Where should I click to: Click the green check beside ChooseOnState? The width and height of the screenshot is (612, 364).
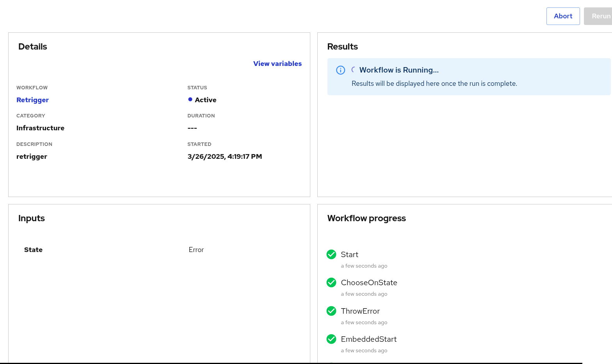pyautogui.click(x=331, y=282)
